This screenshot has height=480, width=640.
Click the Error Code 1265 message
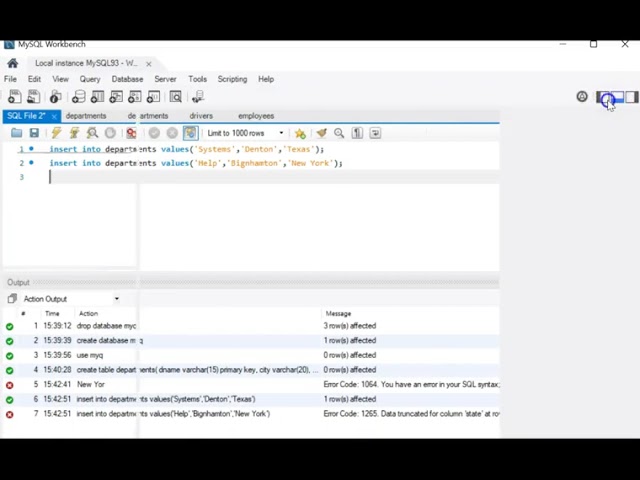click(411, 414)
